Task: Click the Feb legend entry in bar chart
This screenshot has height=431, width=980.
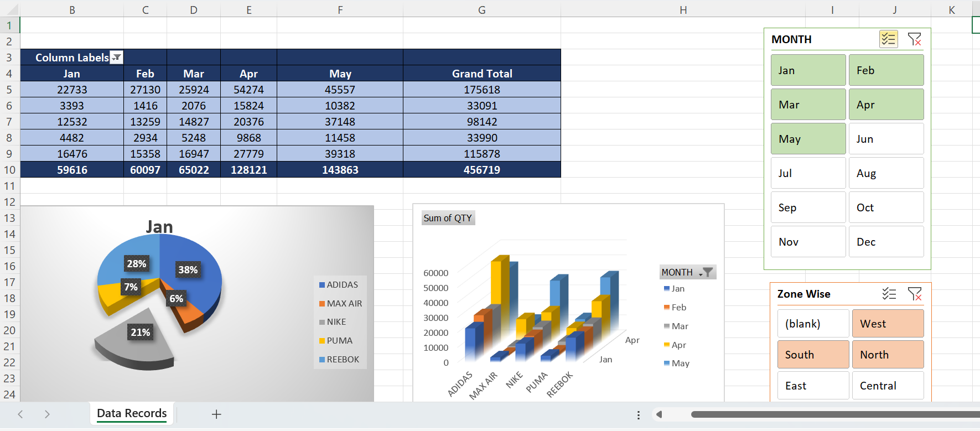Action: (x=675, y=308)
